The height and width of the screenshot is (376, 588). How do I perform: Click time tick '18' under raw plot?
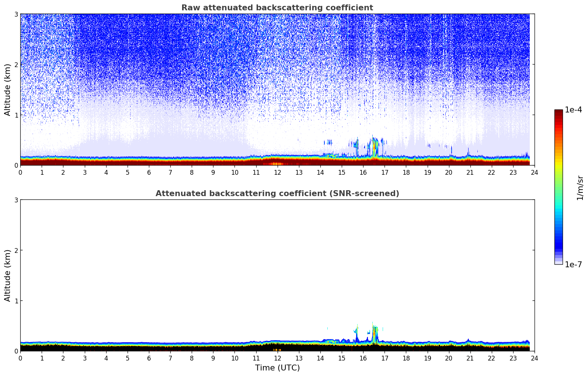point(406,172)
